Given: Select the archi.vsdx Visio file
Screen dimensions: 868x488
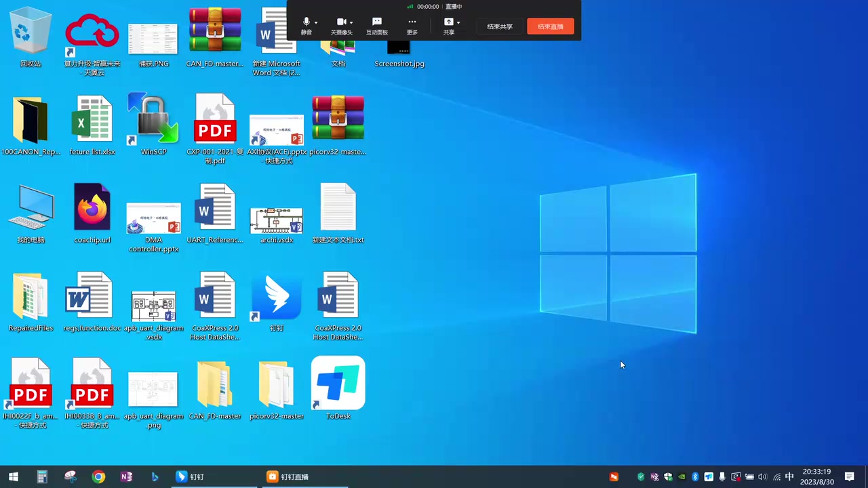Looking at the screenshot, I should tap(276, 224).
